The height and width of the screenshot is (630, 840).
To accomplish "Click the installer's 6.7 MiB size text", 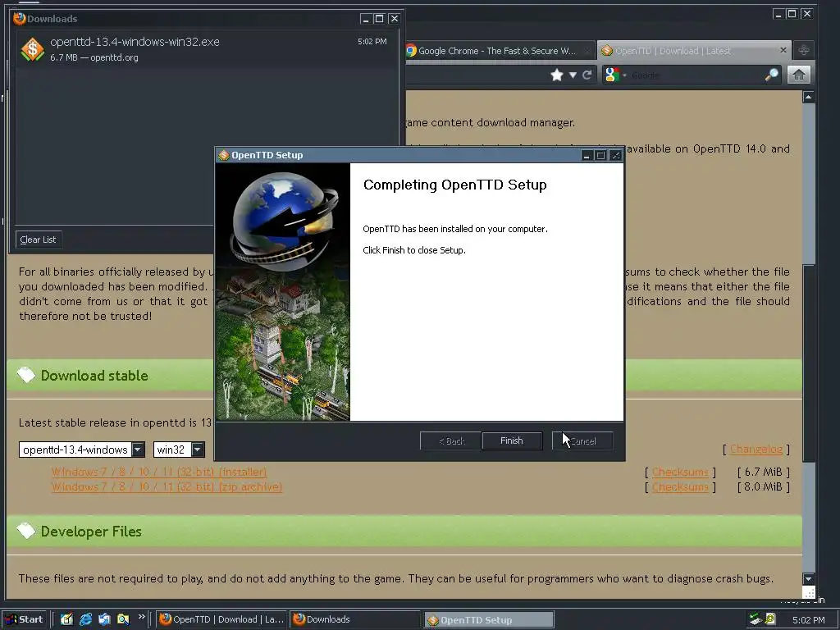I will click(763, 472).
